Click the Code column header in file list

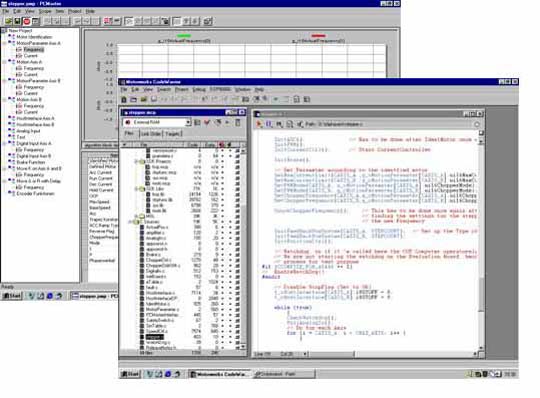point(192,145)
